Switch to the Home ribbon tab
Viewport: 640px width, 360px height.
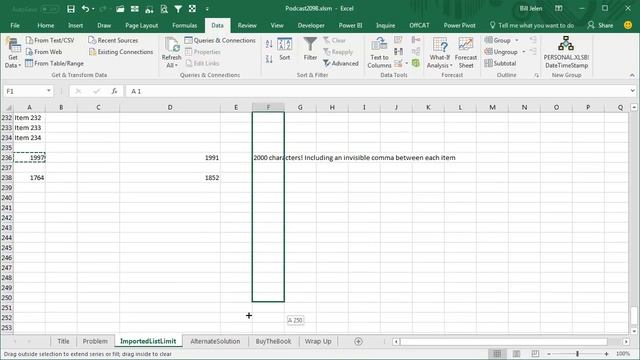click(x=45, y=25)
